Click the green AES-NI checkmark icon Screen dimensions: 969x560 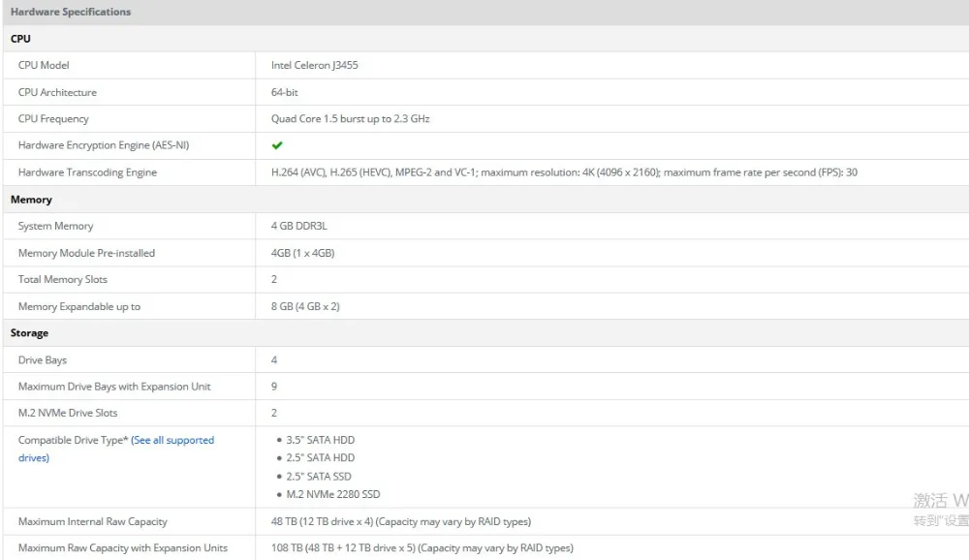(277, 145)
